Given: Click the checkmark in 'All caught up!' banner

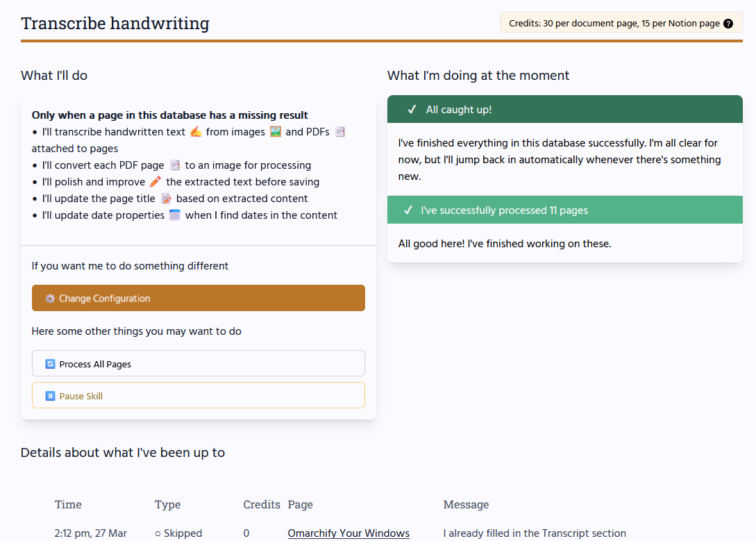Looking at the screenshot, I should [x=412, y=110].
